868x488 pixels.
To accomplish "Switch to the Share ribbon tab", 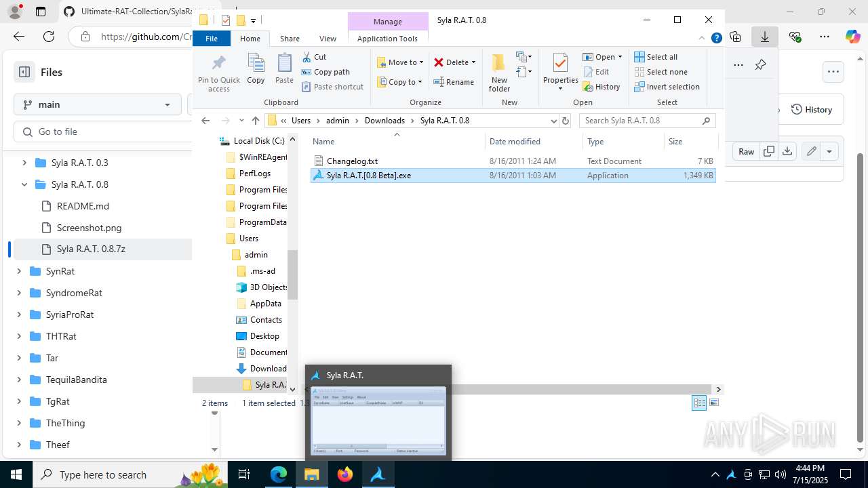I will 290,39.
